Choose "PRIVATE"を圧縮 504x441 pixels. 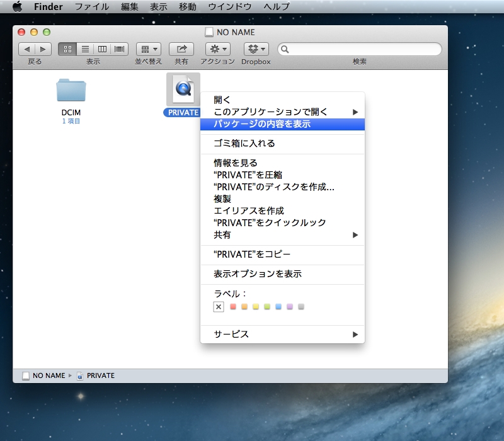282,175
